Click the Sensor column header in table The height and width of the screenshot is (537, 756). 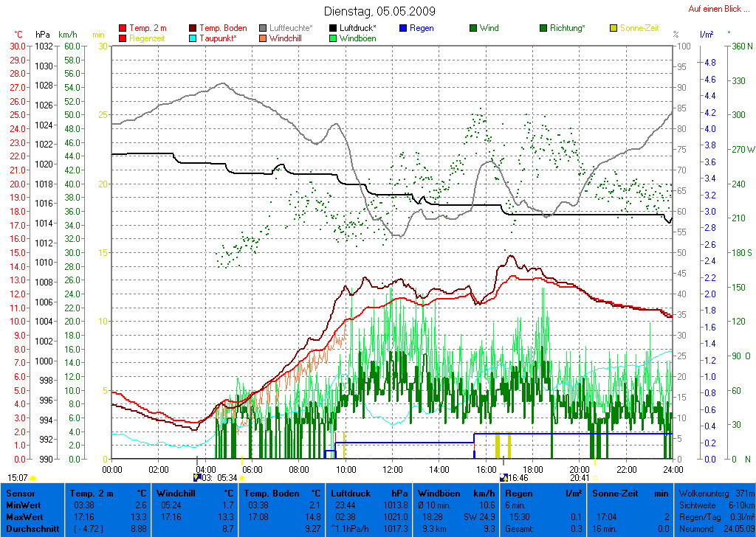point(20,493)
